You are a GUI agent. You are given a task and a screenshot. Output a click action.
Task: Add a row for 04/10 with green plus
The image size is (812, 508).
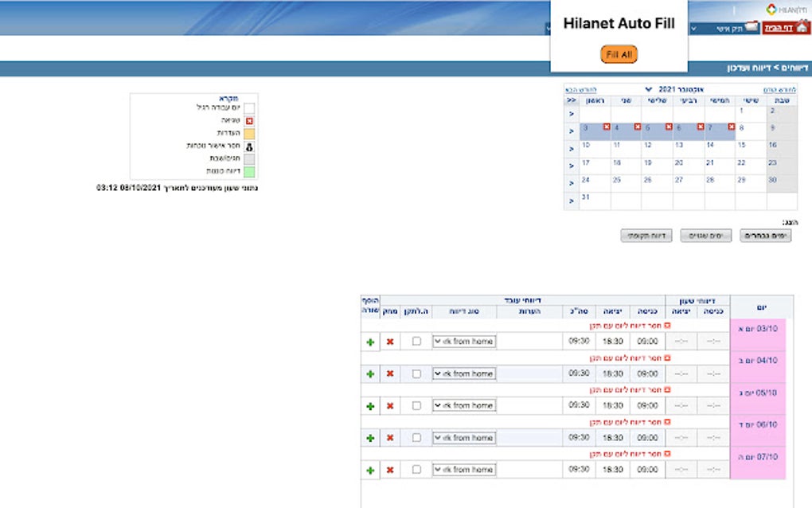(x=370, y=374)
